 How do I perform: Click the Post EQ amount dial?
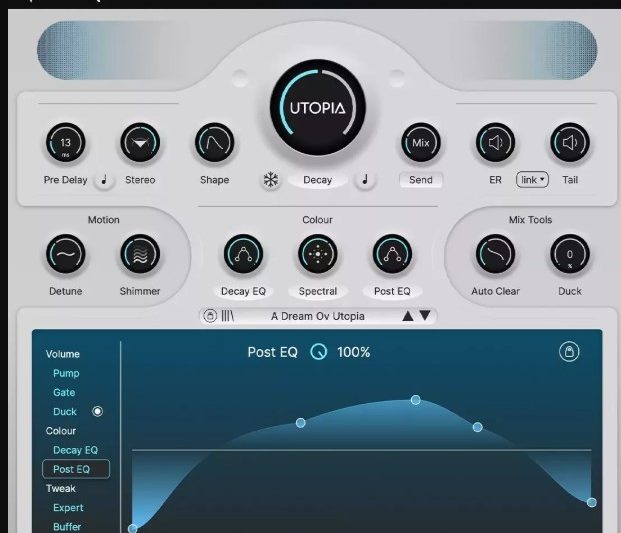click(319, 352)
